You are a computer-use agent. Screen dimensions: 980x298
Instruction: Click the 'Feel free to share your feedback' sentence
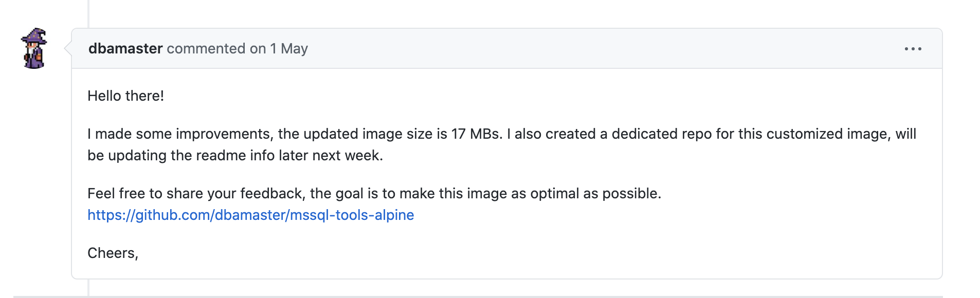(x=374, y=193)
